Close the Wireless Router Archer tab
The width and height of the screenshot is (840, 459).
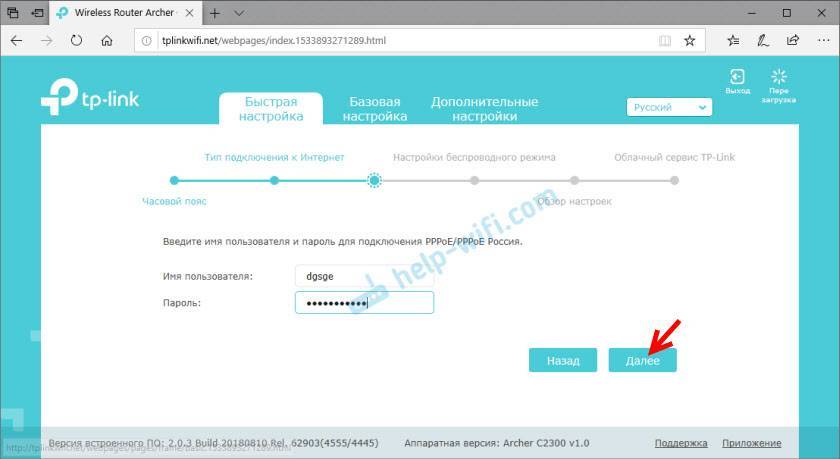point(190,13)
